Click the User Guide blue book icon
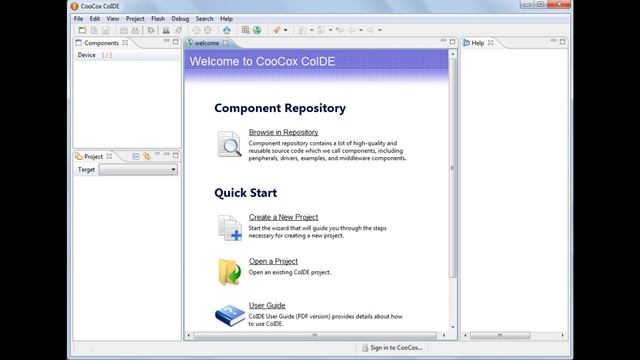The image size is (640, 360). 230,315
